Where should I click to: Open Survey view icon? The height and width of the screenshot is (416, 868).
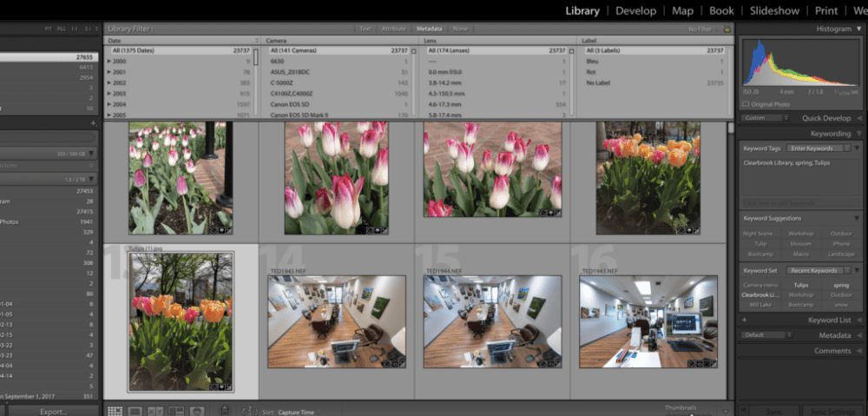tap(176, 412)
